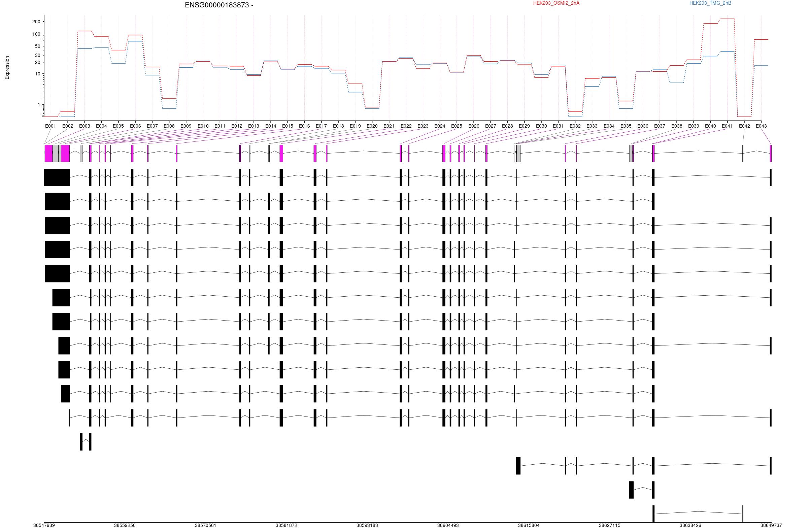Click the exon label E032
The image size is (808, 532).
pyautogui.click(x=575, y=126)
